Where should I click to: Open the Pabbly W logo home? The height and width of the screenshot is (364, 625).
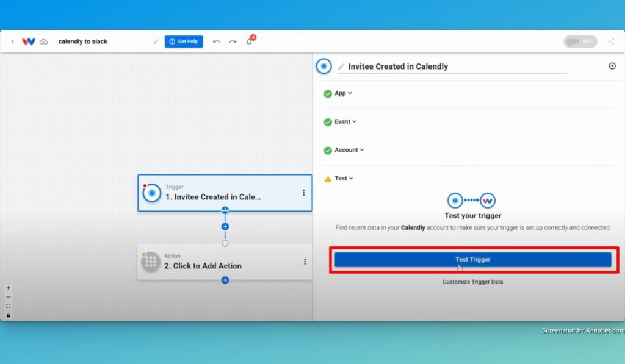pos(28,41)
